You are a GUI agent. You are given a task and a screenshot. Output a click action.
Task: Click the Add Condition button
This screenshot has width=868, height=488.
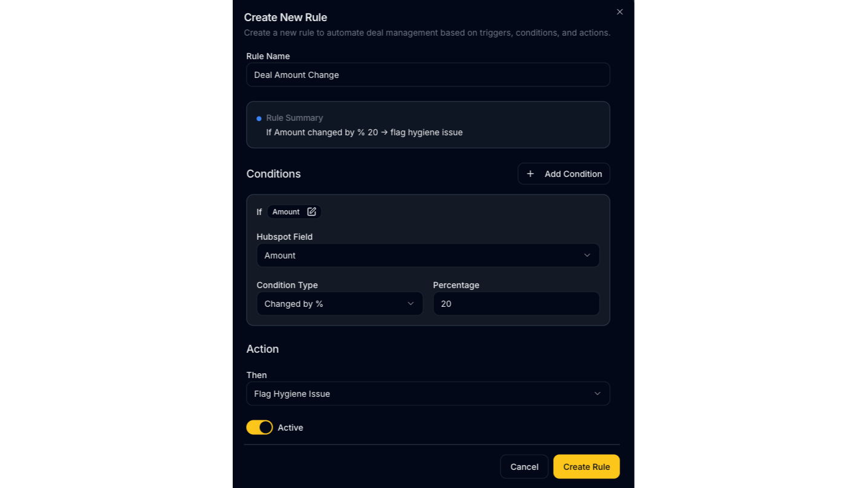tap(563, 174)
